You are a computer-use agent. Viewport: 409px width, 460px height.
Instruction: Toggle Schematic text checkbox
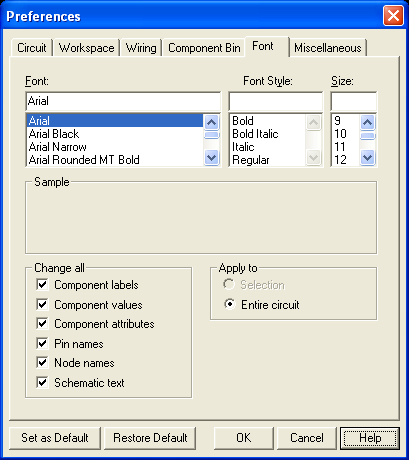pos(42,382)
